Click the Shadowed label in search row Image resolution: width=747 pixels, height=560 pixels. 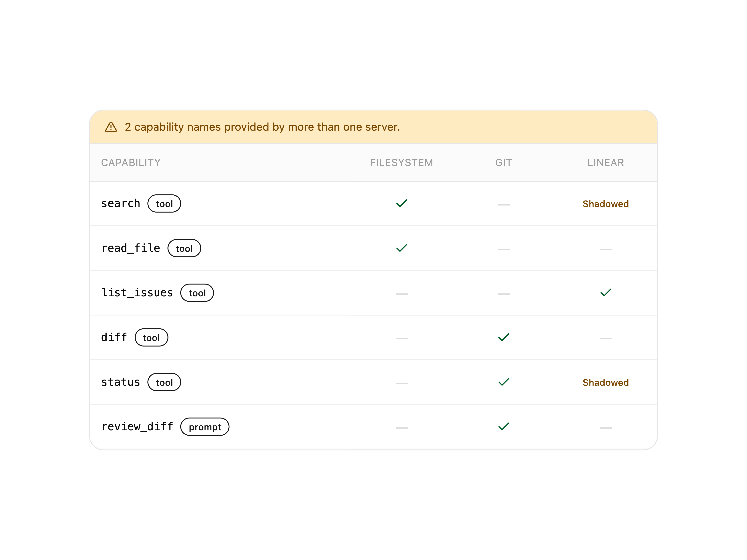[x=606, y=204]
